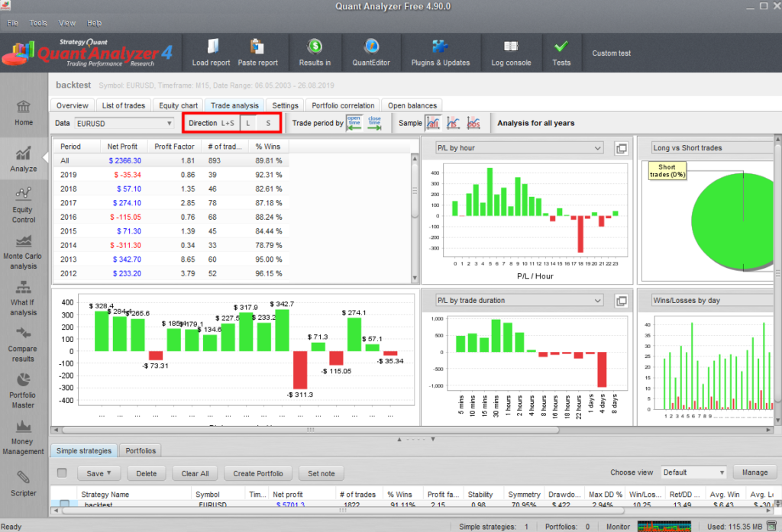Click the horizontal scrollbar below the yearly chart

click(x=310, y=430)
